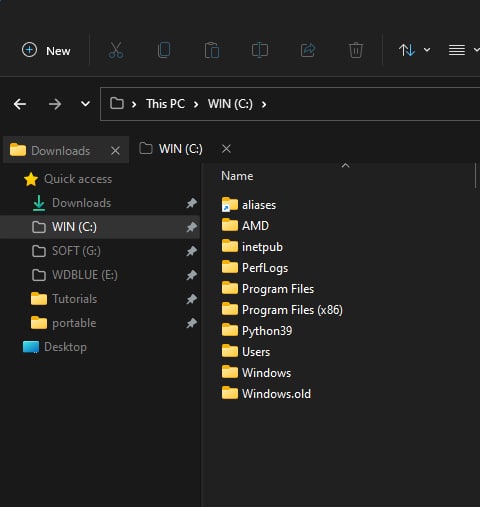Click the Cut scissors icon
Viewport: 480px width, 507px height.
coord(116,50)
